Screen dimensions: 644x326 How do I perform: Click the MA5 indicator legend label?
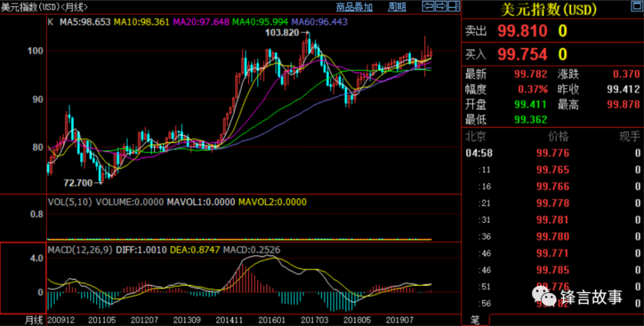coord(85,22)
